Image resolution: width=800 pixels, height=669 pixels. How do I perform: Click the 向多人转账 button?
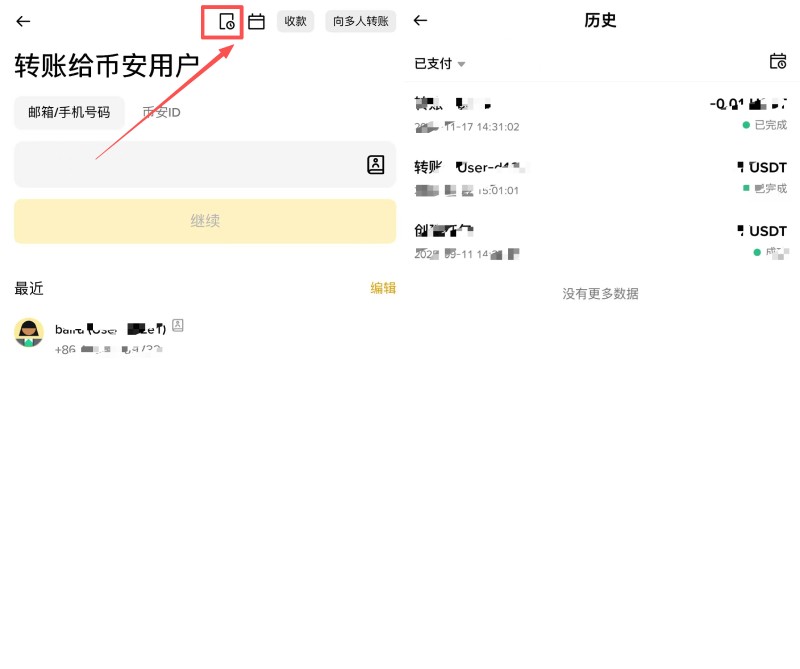(359, 20)
